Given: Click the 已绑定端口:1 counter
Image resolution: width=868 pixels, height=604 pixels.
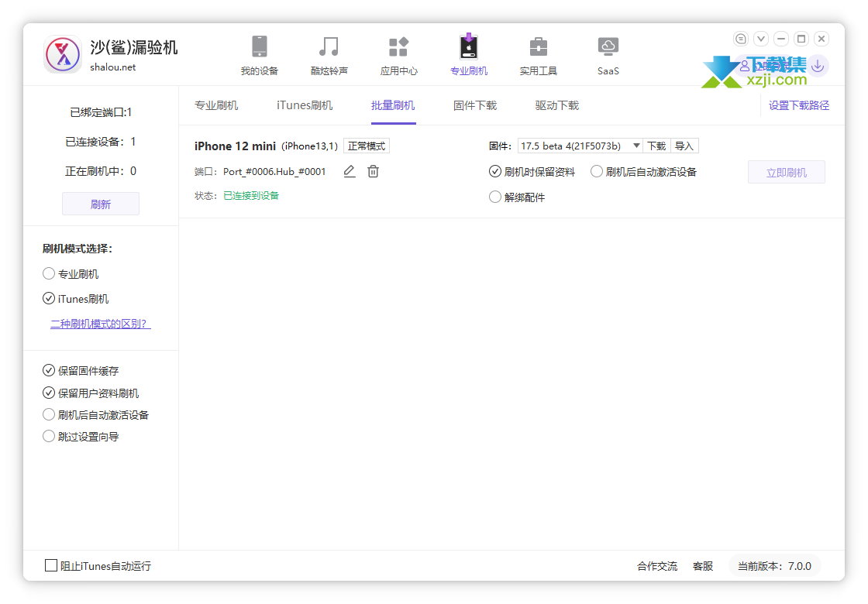Looking at the screenshot, I should (101, 112).
